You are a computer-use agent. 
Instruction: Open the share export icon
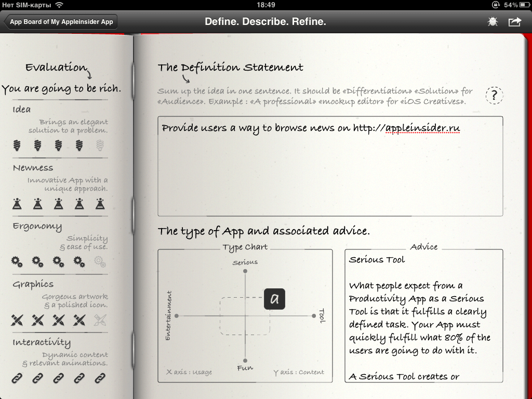coord(515,22)
